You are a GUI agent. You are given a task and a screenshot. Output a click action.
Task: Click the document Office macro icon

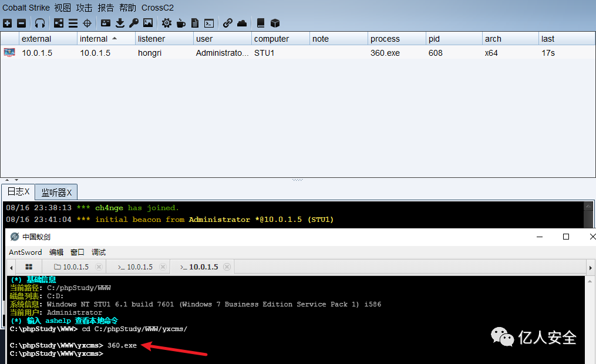(x=195, y=23)
